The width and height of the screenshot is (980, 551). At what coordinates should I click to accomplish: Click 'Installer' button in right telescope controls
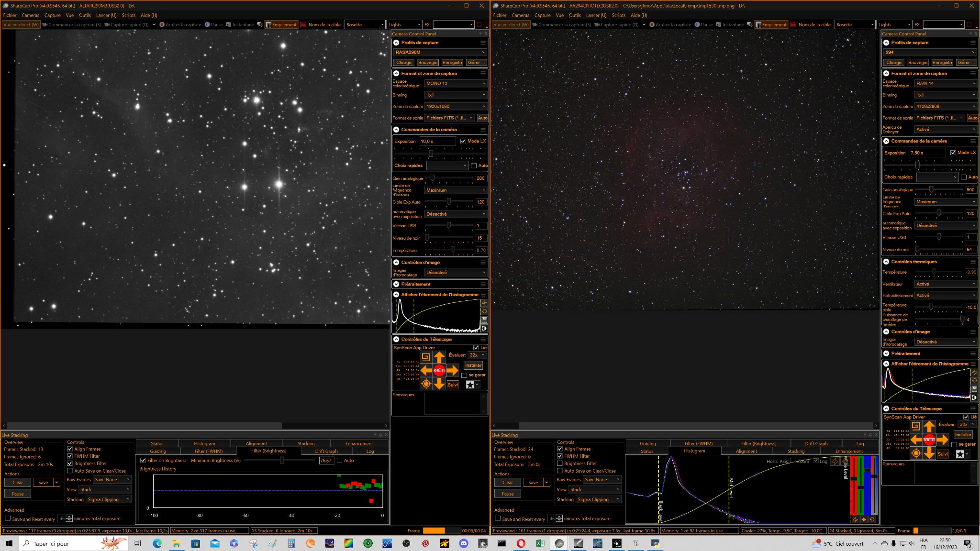[x=963, y=435]
